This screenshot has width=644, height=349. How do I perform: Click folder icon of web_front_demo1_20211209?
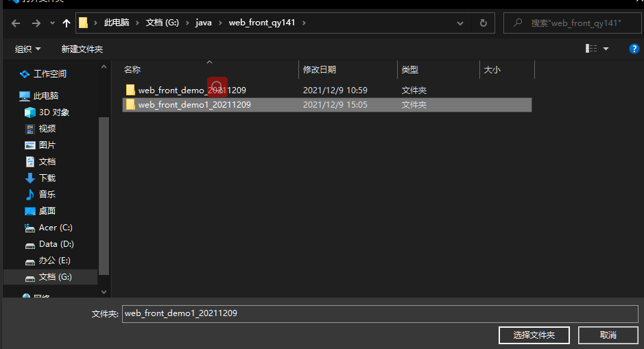130,104
